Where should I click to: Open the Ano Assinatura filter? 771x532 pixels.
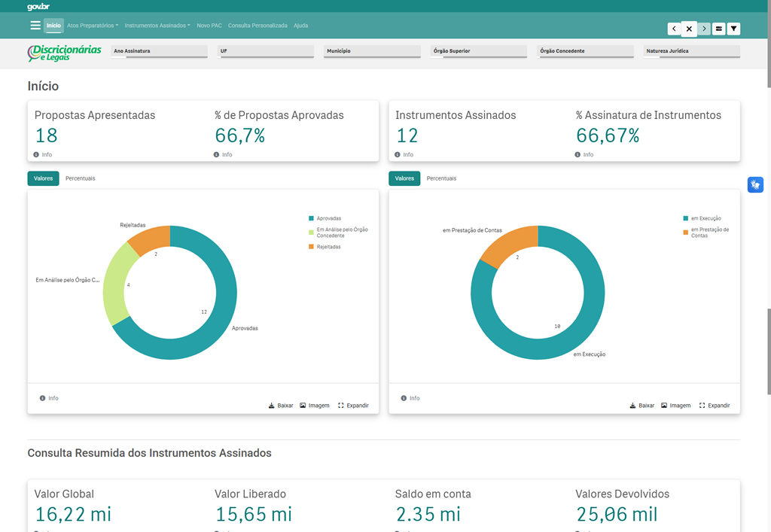[x=160, y=52]
